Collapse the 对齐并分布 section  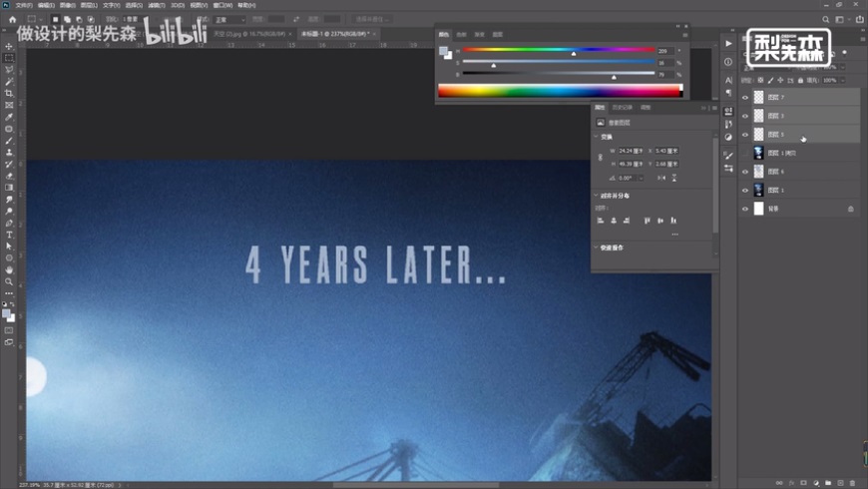(597, 196)
